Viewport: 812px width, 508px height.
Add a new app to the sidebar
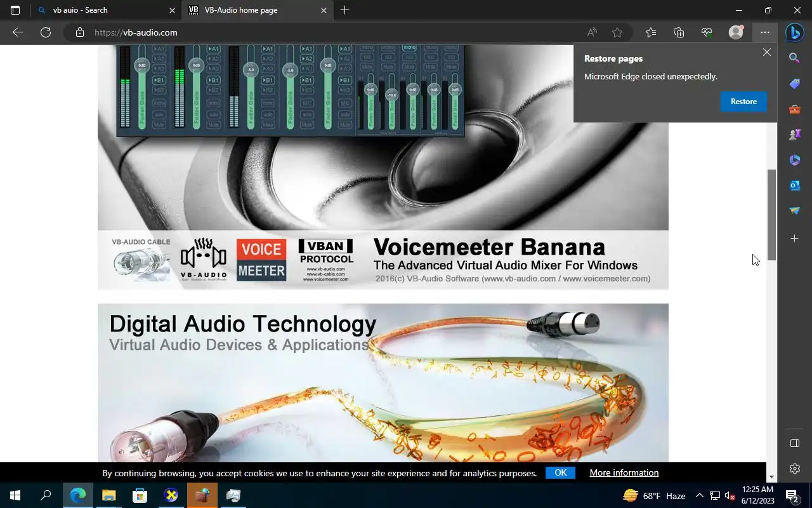pos(795,239)
